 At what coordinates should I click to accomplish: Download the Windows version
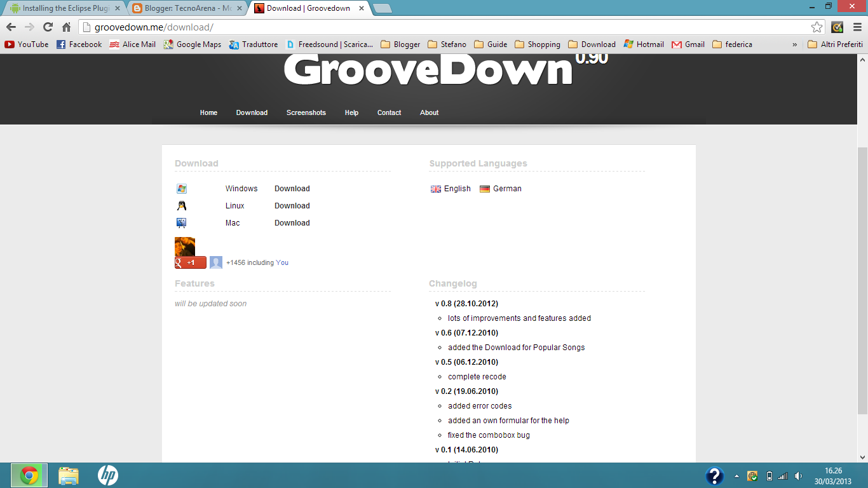click(x=292, y=189)
